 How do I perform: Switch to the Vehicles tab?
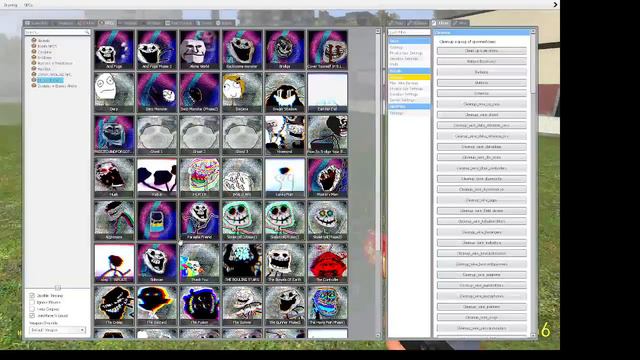point(128,23)
